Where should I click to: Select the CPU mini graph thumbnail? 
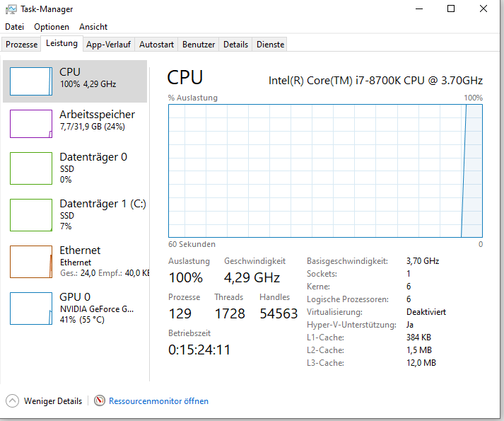click(x=31, y=81)
